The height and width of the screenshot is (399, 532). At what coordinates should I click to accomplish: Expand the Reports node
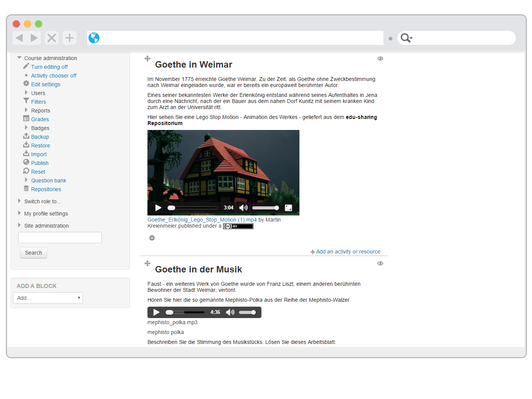[26, 110]
